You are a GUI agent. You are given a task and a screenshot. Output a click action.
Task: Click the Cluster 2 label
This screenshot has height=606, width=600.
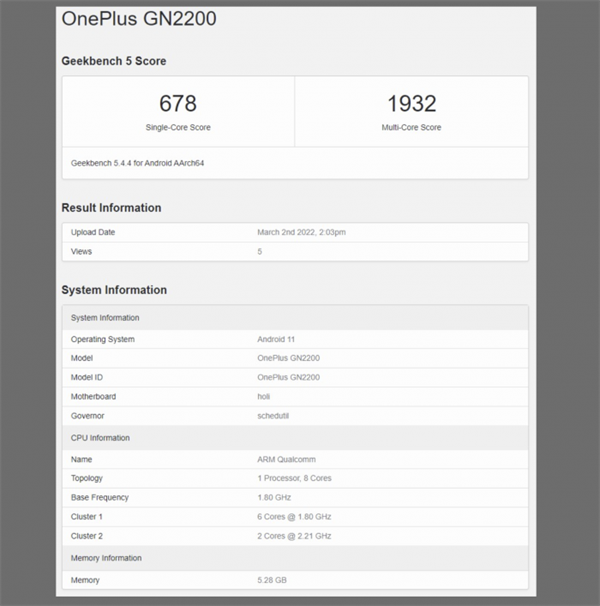click(x=87, y=536)
